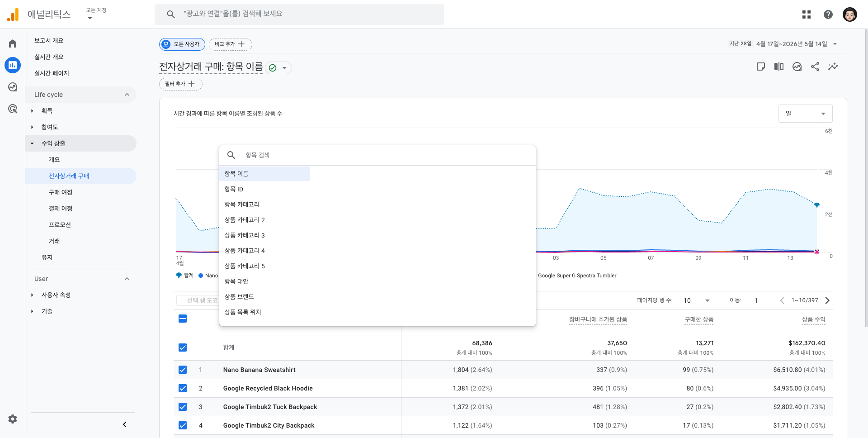
Task: Click the 필터 추가 button
Action: [x=180, y=84]
